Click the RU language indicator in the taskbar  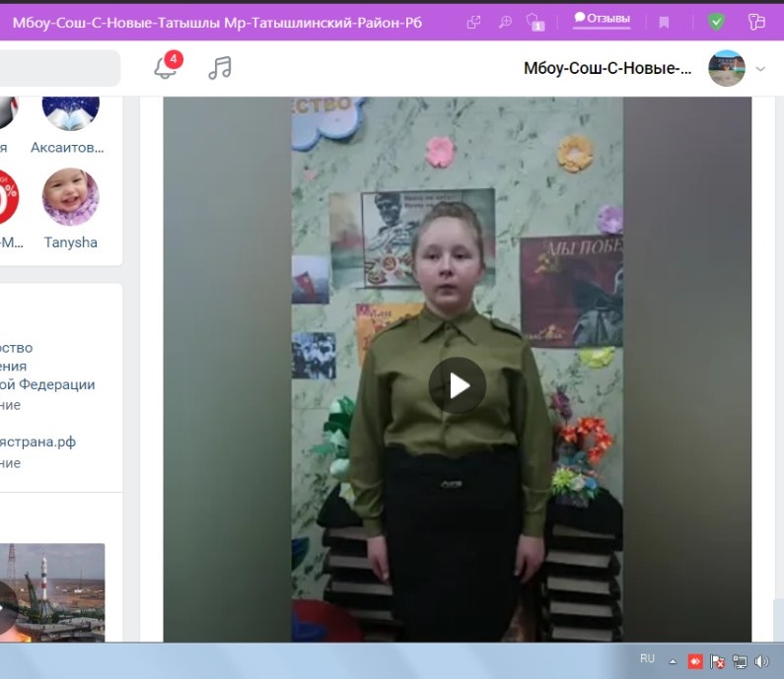(647, 658)
